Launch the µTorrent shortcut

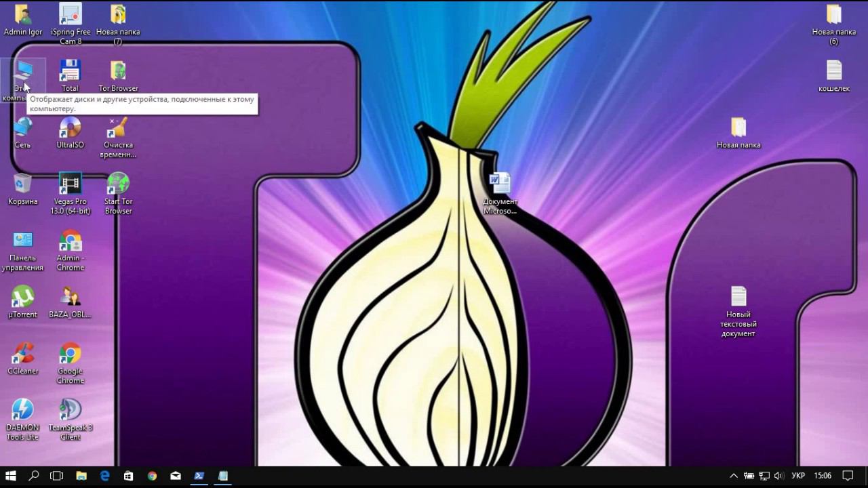23,297
